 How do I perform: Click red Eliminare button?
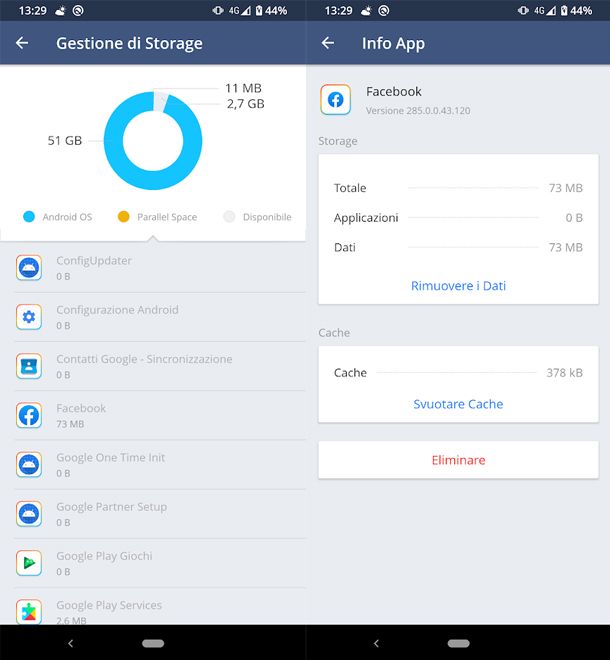[x=458, y=460]
